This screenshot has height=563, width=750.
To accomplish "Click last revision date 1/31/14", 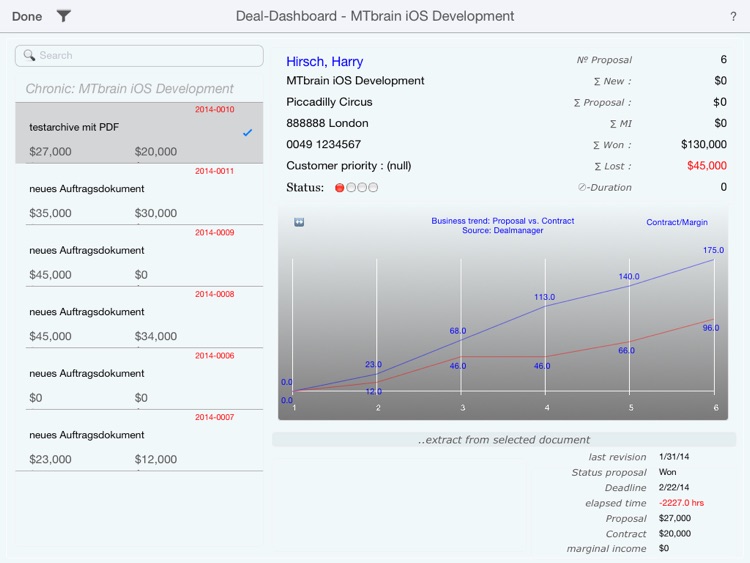I will [674, 457].
